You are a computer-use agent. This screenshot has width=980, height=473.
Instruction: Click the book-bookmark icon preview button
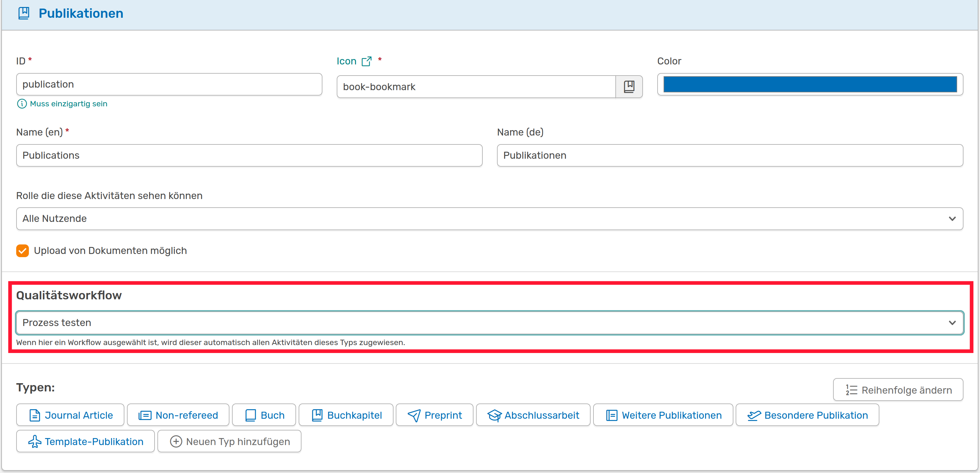point(629,86)
